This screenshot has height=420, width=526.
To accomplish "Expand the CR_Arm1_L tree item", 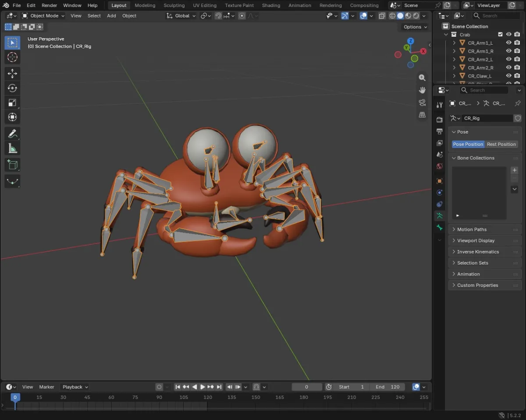I will point(454,43).
